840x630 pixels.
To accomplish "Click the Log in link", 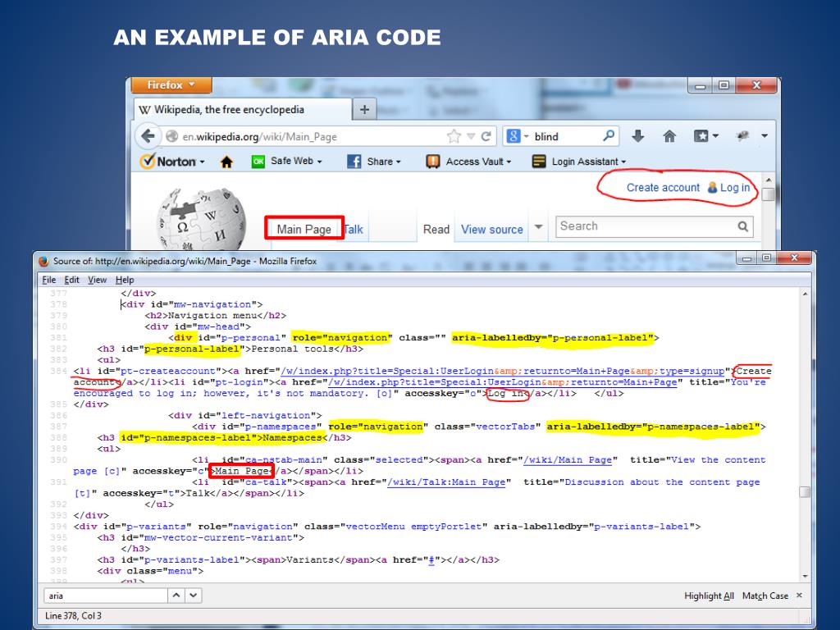I will pos(734,188).
